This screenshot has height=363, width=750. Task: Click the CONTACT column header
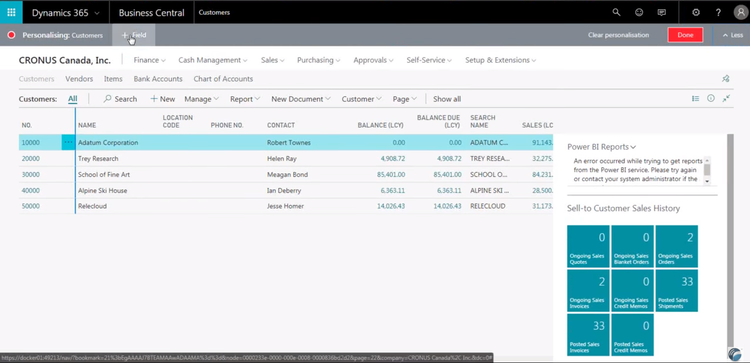[281, 125]
